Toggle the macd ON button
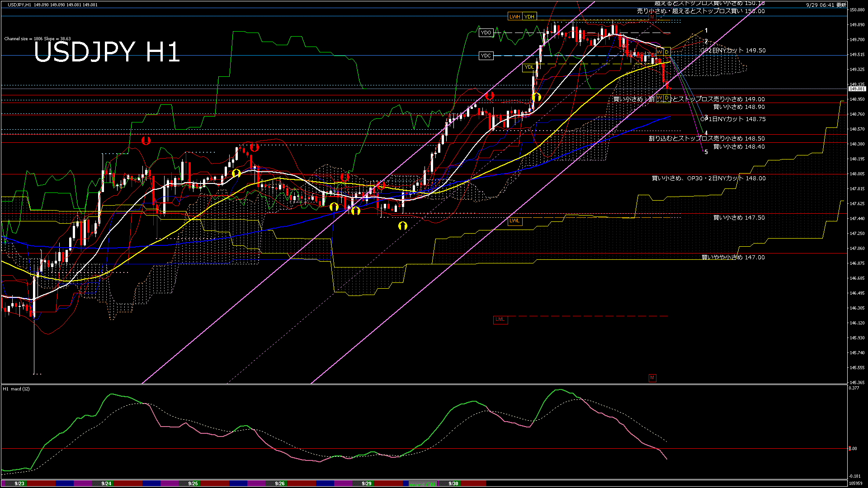Viewport: 868px width, 488px height. pyautogui.click(x=423, y=484)
